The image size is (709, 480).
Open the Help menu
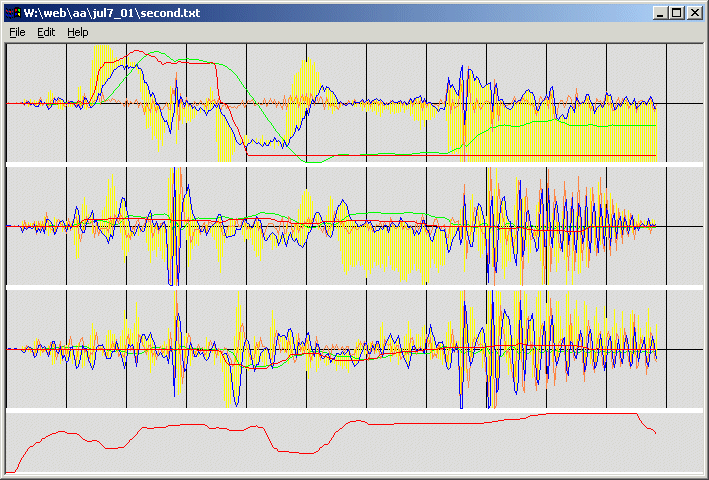click(x=78, y=32)
